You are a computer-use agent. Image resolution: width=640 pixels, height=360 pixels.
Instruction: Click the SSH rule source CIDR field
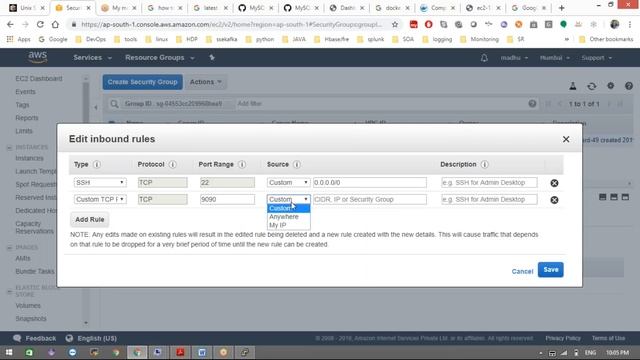(x=370, y=182)
